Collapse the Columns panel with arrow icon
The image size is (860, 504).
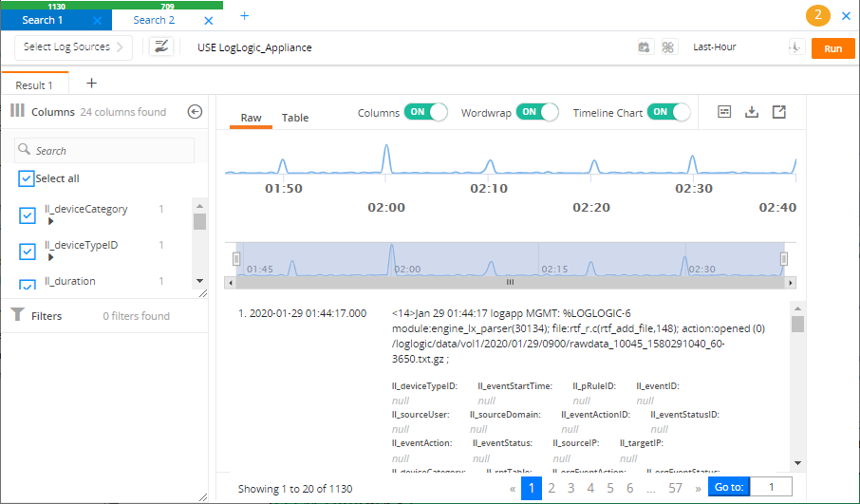(195, 112)
